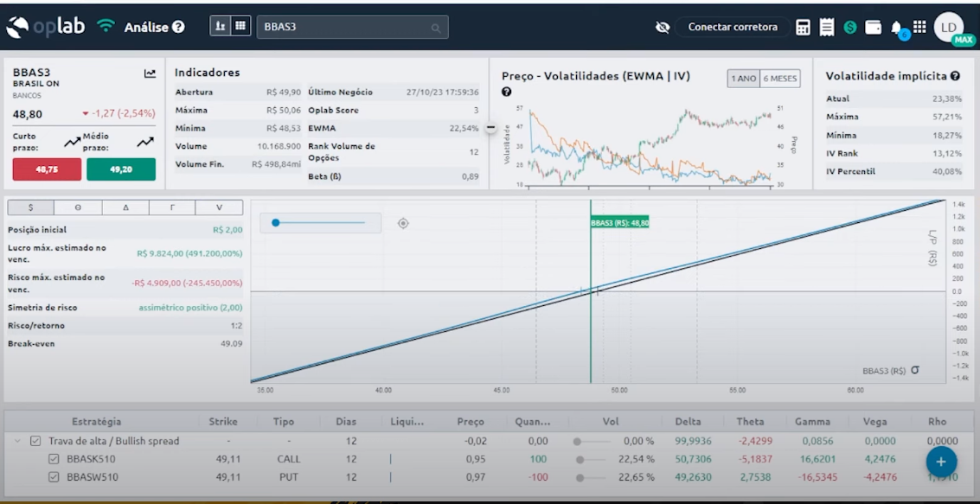Image resolution: width=980 pixels, height=504 pixels.
Task: Toggle Trava de alta strategy checkbox
Action: pos(35,441)
